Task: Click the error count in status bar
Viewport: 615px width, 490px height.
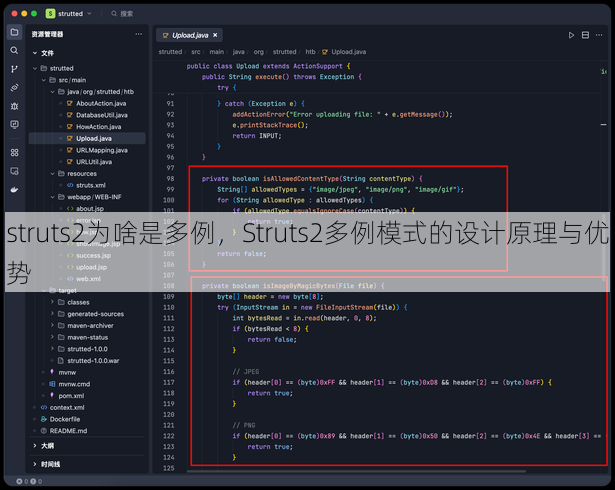Action: coord(22,481)
